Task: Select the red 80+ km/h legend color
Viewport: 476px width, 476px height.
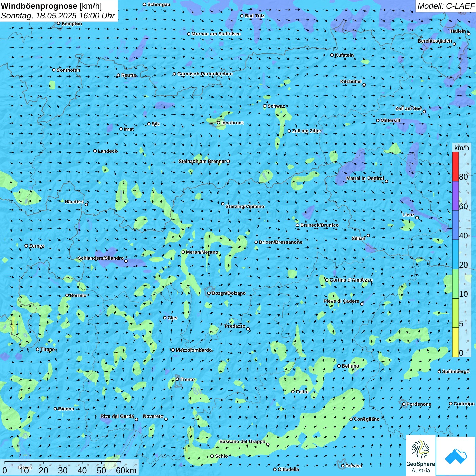Action: tap(455, 166)
